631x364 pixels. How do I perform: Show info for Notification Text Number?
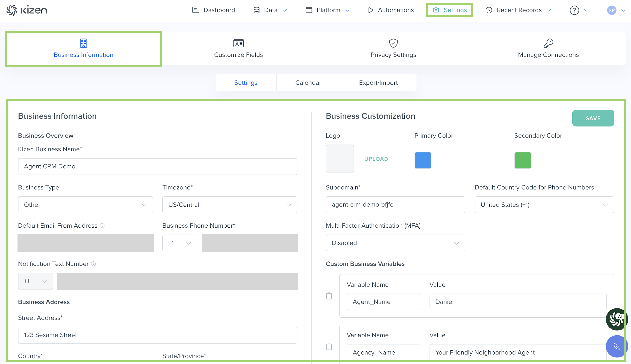pyautogui.click(x=93, y=264)
